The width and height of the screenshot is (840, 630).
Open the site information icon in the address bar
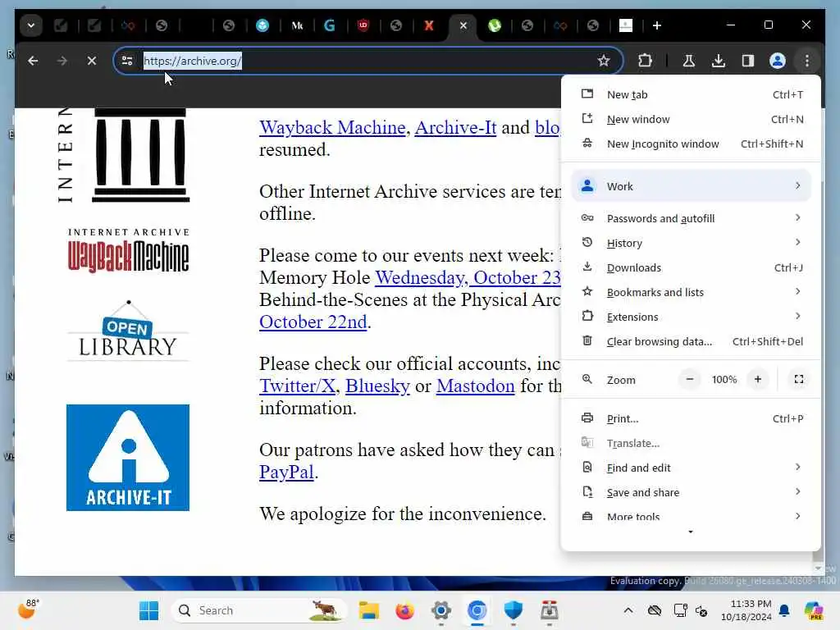(x=127, y=61)
